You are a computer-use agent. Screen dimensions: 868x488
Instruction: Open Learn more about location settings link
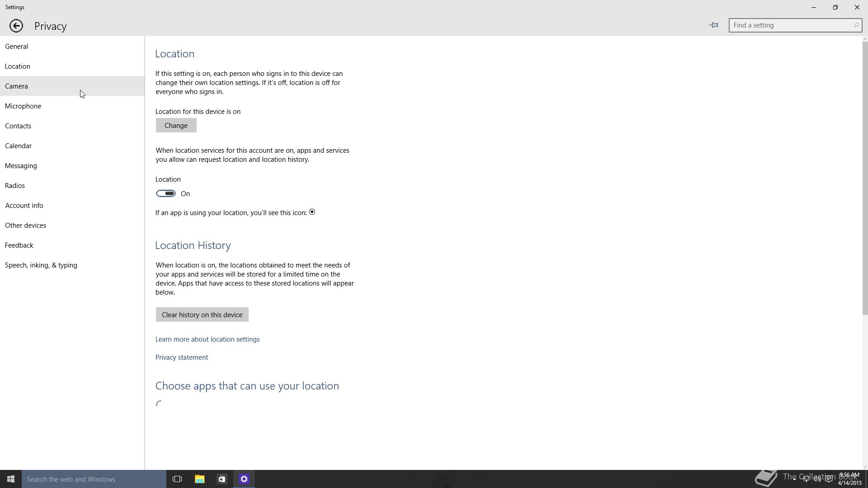208,339
